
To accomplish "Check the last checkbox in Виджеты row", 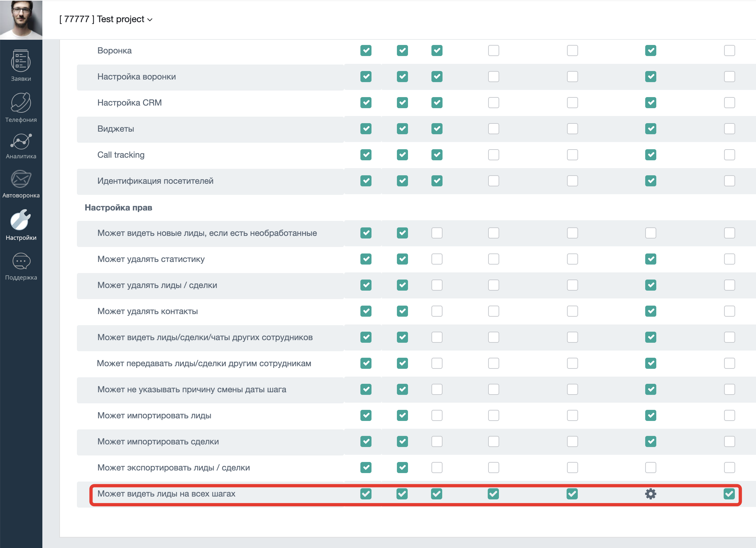I will pyautogui.click(x=729, y=129).
